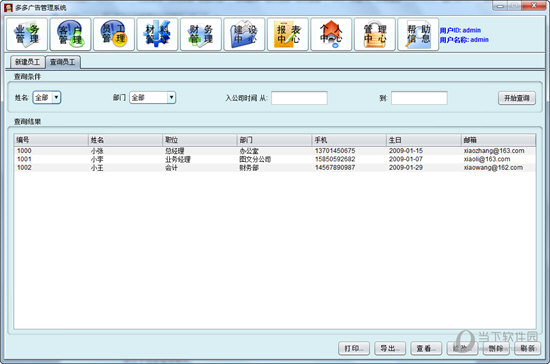Image resolution: width=550 pixels, height=364 pixels.
Task: Click the department cell 办公室
Action: click(x=249, y=151)
